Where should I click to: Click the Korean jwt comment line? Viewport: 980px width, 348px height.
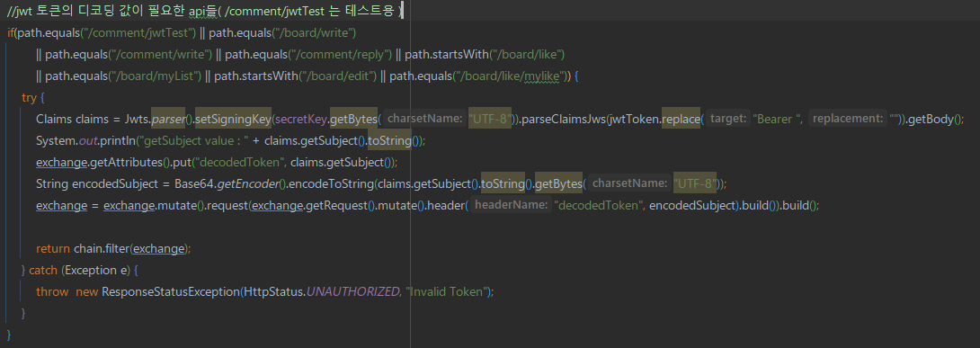tap(205, 11)
